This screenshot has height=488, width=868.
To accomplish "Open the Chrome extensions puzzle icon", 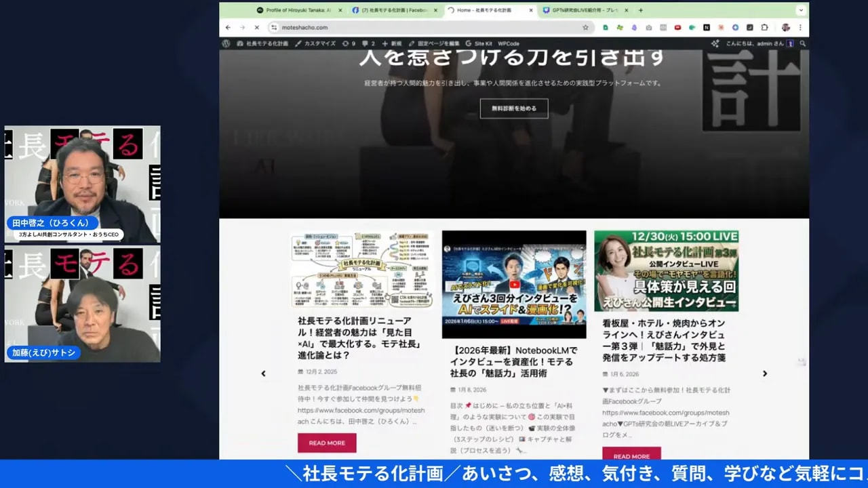I will (x=765, y=28).
